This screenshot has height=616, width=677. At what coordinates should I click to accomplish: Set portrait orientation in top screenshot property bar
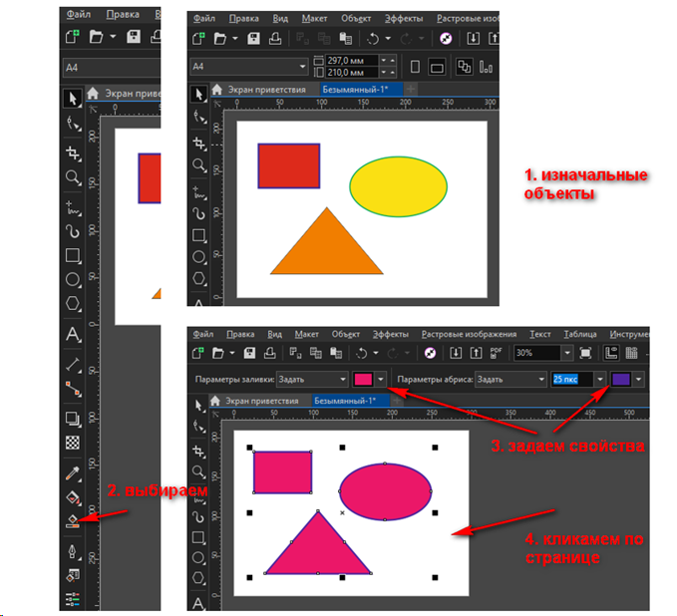[x=415, y=67]
